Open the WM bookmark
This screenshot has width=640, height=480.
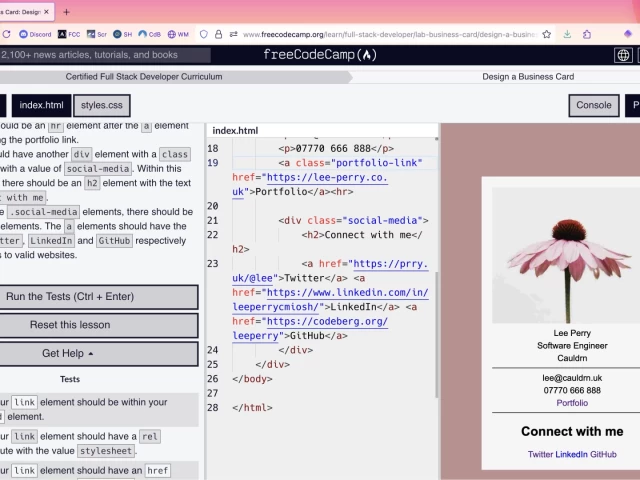pyautogui.click(x=178, y=34)
